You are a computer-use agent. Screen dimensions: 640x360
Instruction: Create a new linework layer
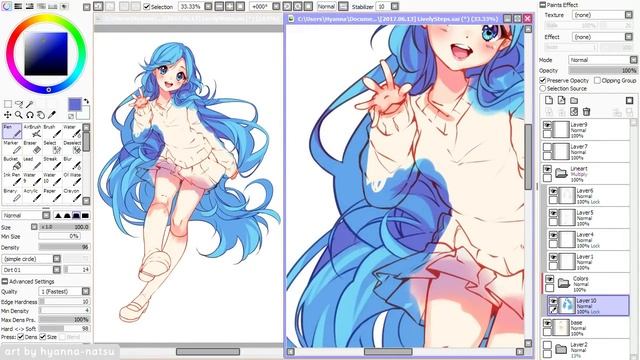pyautogui.click(x=562, y=100)
